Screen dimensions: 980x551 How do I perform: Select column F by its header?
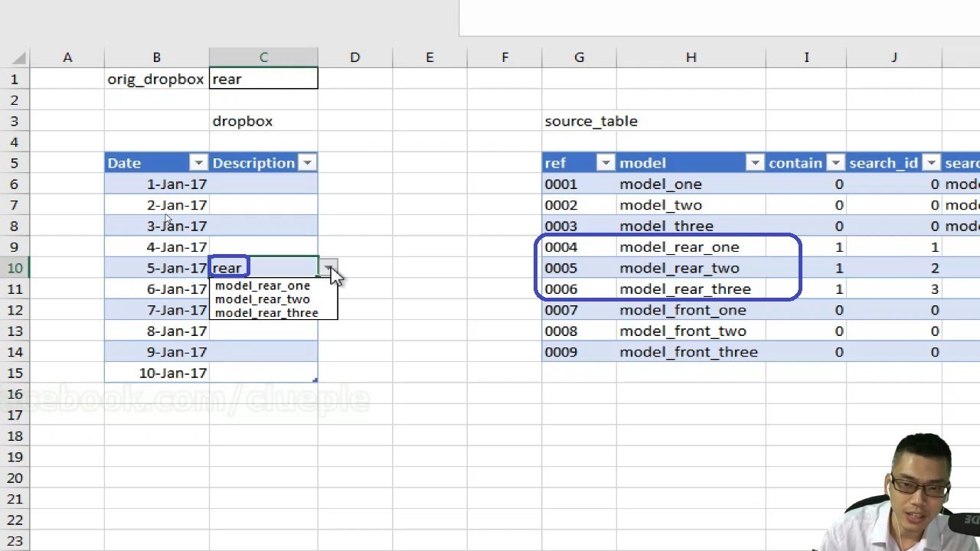[505, 57]
